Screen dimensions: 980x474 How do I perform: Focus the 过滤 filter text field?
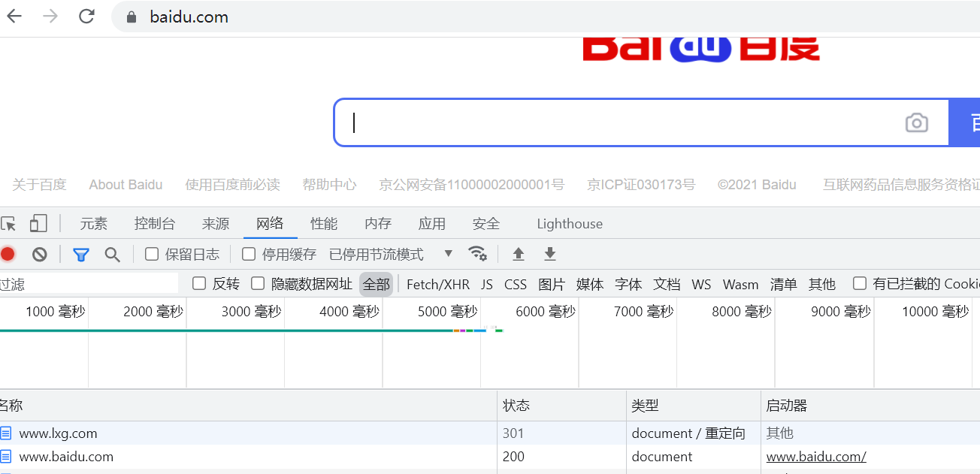pos(89,284)
